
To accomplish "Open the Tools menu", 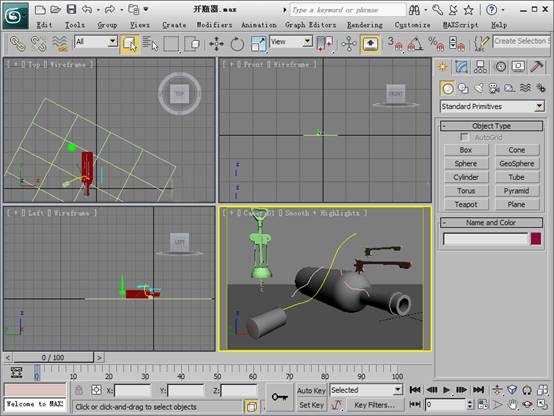I will 75,25.
